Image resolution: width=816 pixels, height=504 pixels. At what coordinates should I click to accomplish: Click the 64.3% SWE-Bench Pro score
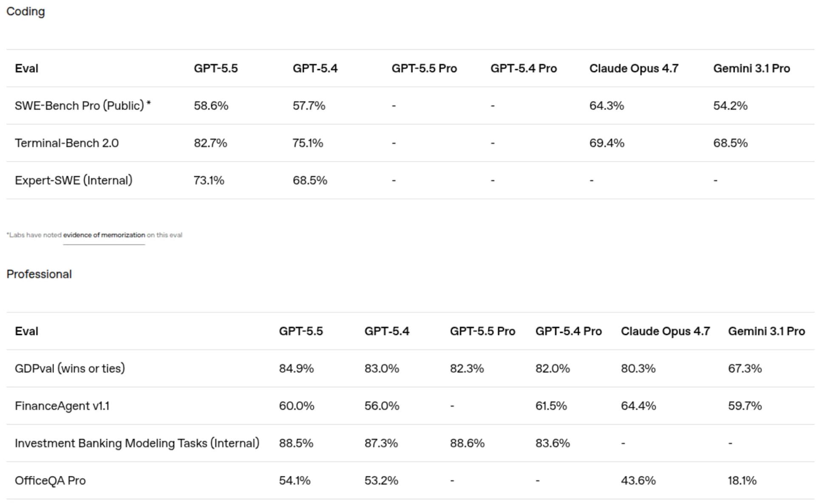point(606,106)
